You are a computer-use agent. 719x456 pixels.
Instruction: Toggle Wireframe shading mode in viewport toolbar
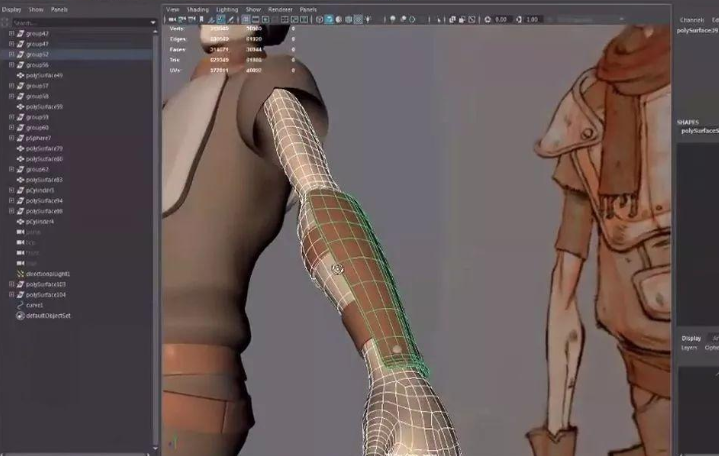coord(320,19)
